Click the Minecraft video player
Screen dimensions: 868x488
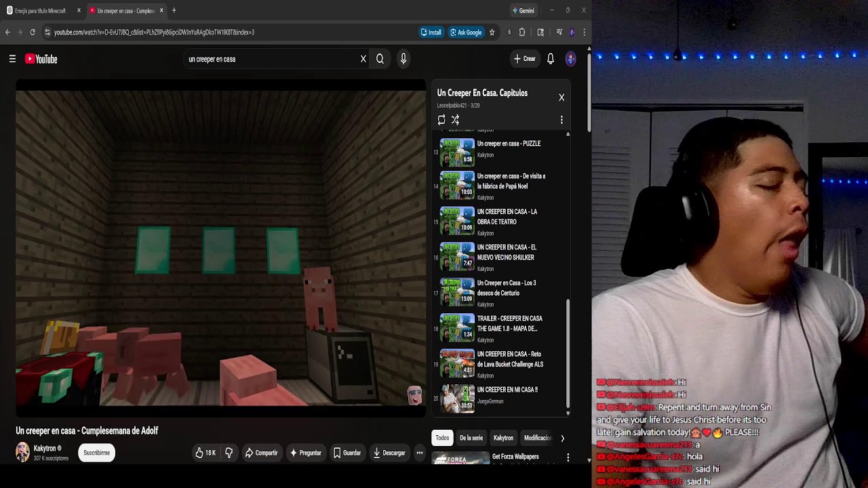(220, 248)
